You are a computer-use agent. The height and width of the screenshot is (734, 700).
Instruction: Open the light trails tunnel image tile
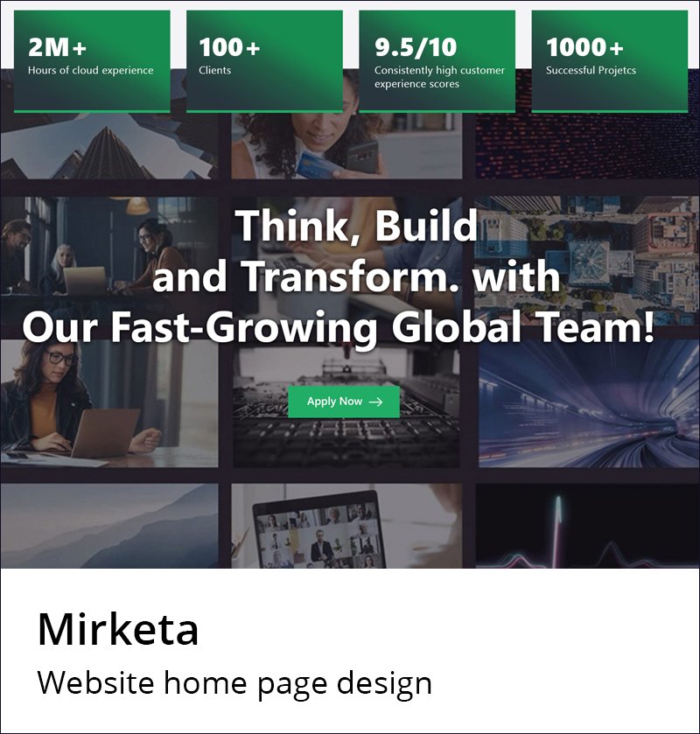pyautogui.click(x=589, y=403)
